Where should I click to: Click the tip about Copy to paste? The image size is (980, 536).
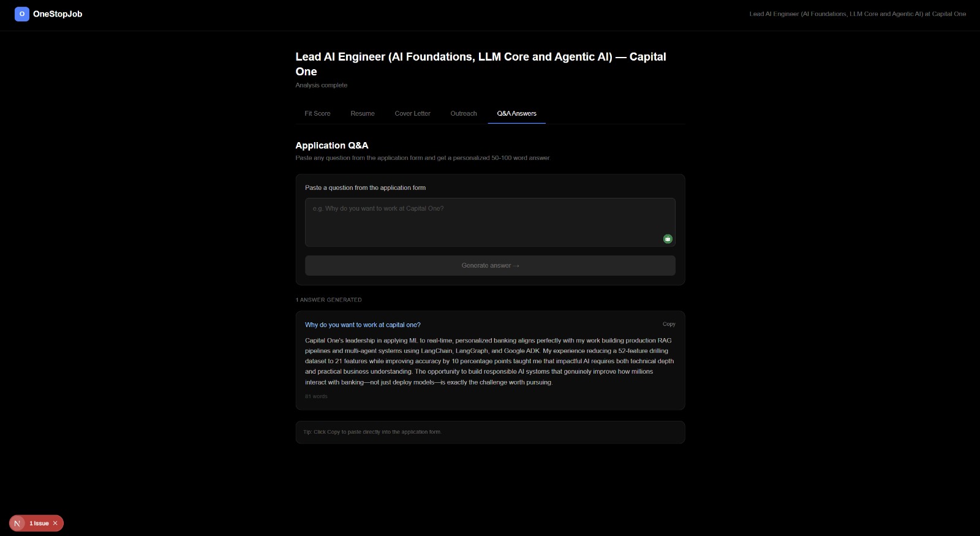pos(372,432)
